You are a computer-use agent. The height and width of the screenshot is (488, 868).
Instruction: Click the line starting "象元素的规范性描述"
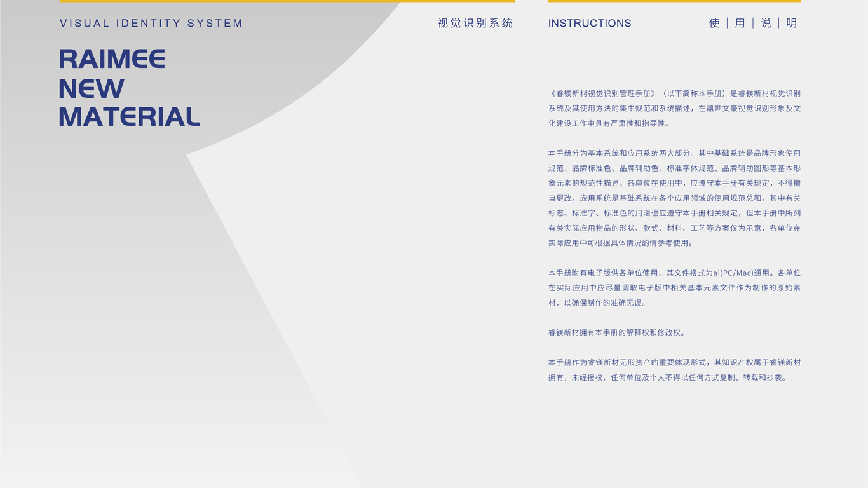pos(674,183)
